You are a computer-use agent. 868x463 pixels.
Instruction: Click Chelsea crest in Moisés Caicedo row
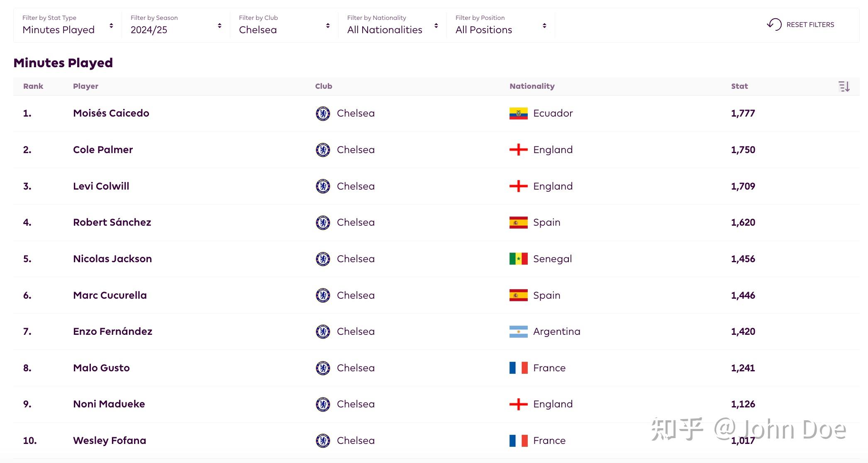pos(323,113)
